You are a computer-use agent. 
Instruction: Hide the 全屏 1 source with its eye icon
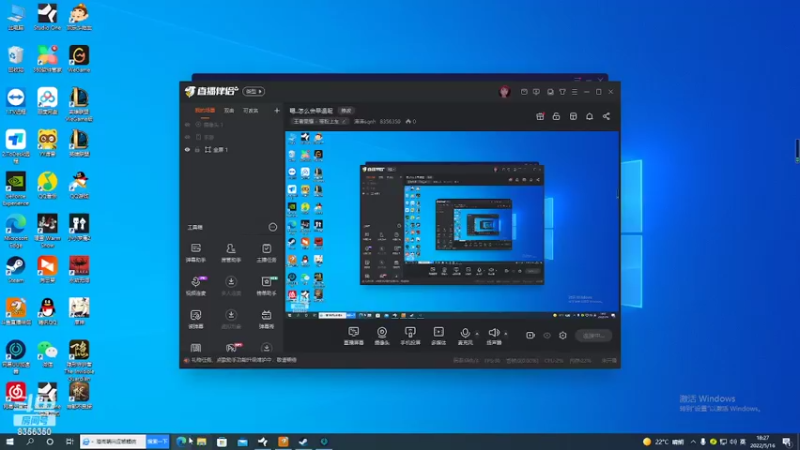[187, 149]
